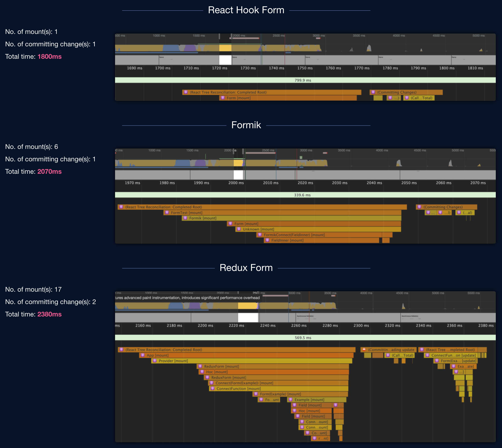
Task: Select the r...nt] flame bar
Action: pyautogui.click(x=320, y=438)
